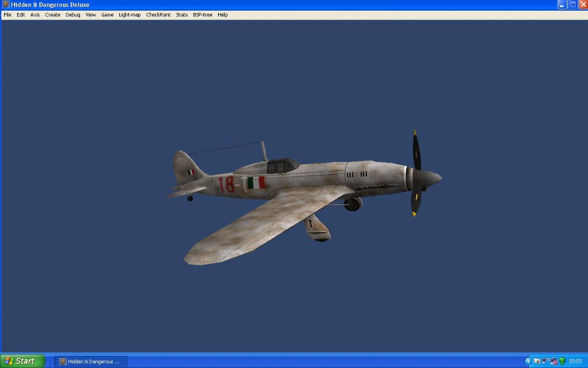The height and width of the screenshot is (368, 588).
Task: Open the Game menu
Action: (107, 15)
